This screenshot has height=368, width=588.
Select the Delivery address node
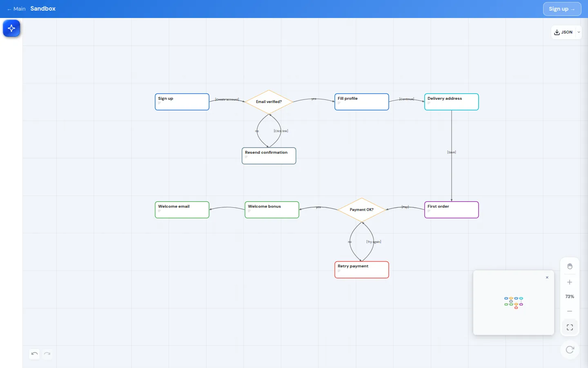pos(452,102)
